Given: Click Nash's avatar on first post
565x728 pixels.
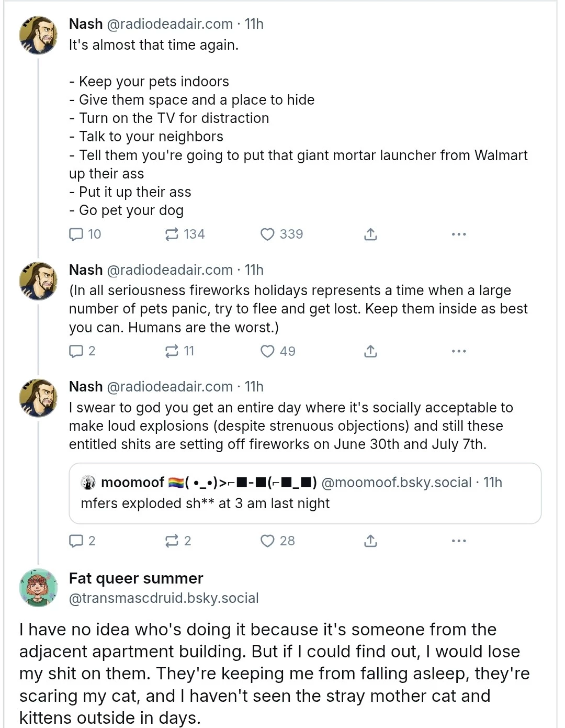Looking at the screenshot, I should tap(38, 35).
